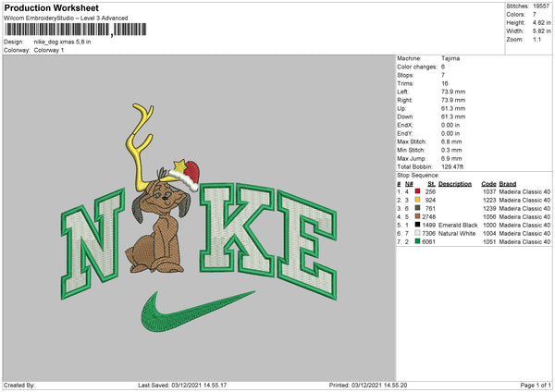
Task: Select the Colorway 1 value
Action: pyautogui.click(x=49, y=50)
